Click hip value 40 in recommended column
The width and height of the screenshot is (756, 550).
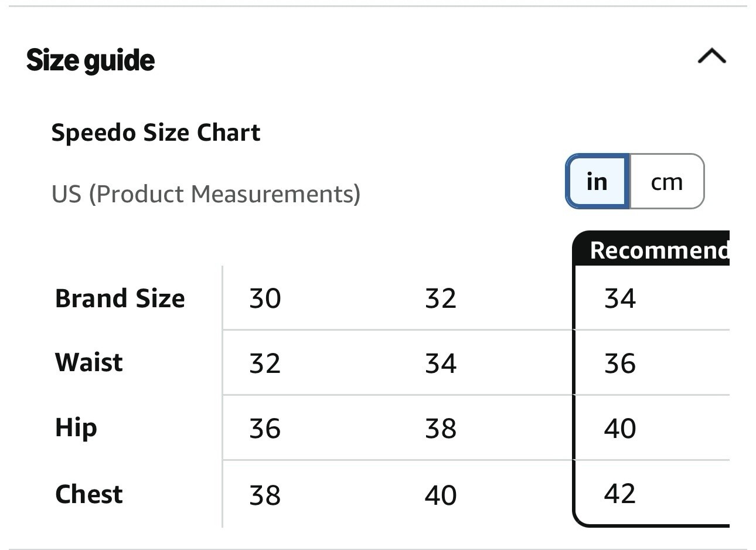coord(620,429)
